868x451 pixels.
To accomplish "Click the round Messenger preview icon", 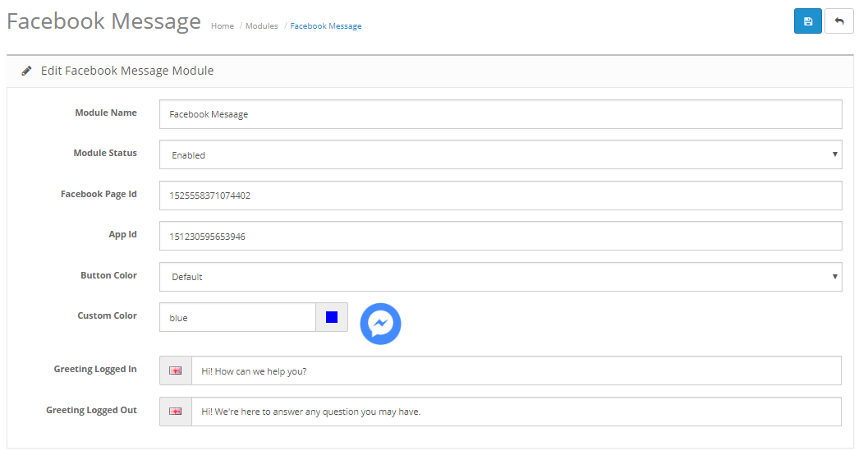I will (380, 324).
